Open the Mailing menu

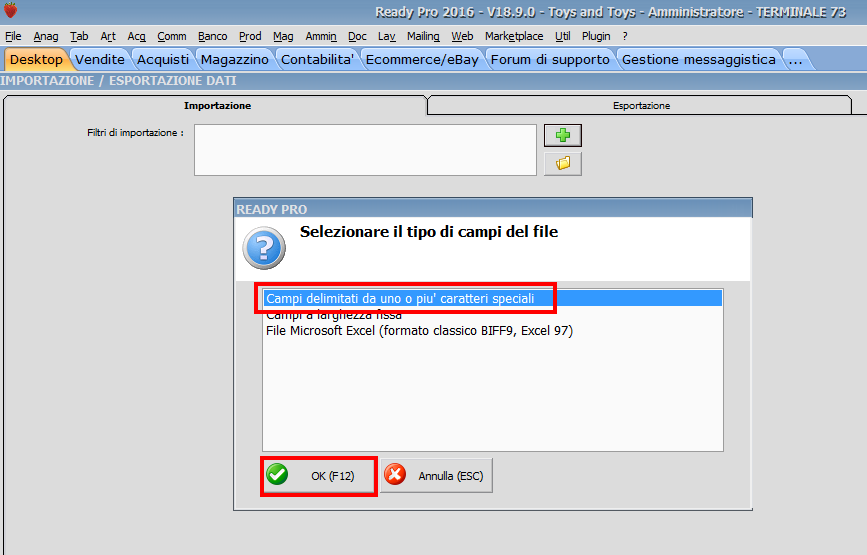(423, 36)
